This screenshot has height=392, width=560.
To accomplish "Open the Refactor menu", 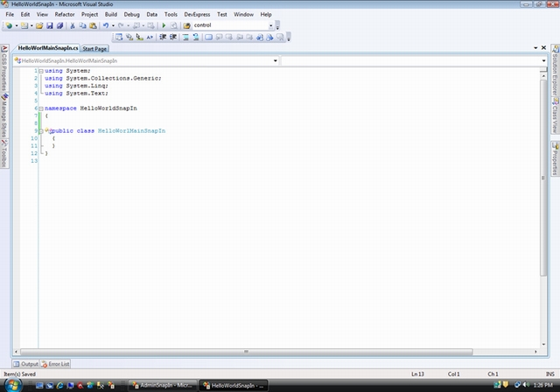I will (x=65, y=14).
